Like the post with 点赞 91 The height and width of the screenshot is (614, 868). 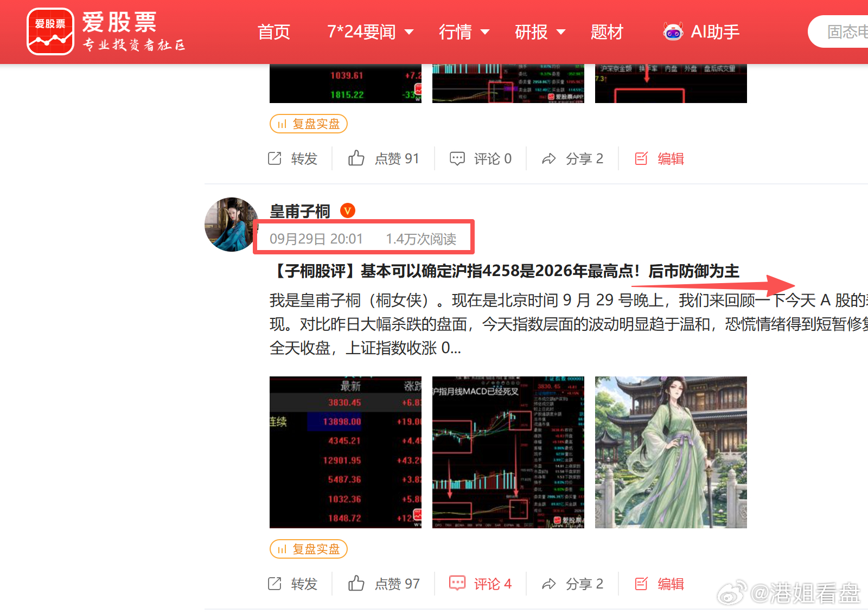tap(356, 158)
